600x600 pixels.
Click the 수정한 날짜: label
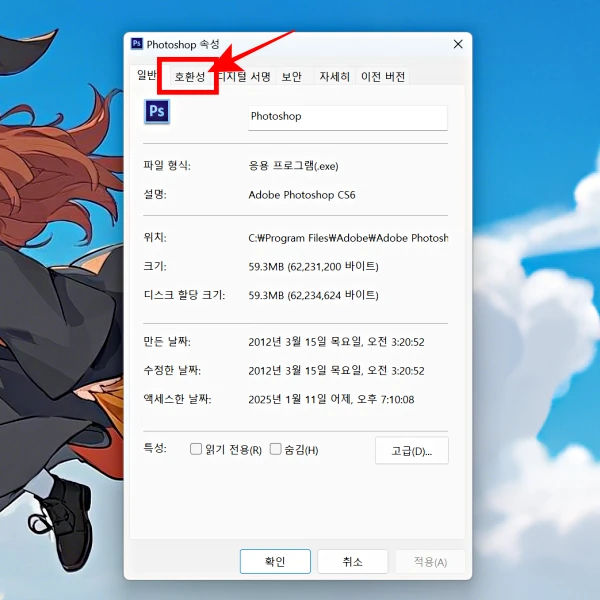tap(172, 370)
